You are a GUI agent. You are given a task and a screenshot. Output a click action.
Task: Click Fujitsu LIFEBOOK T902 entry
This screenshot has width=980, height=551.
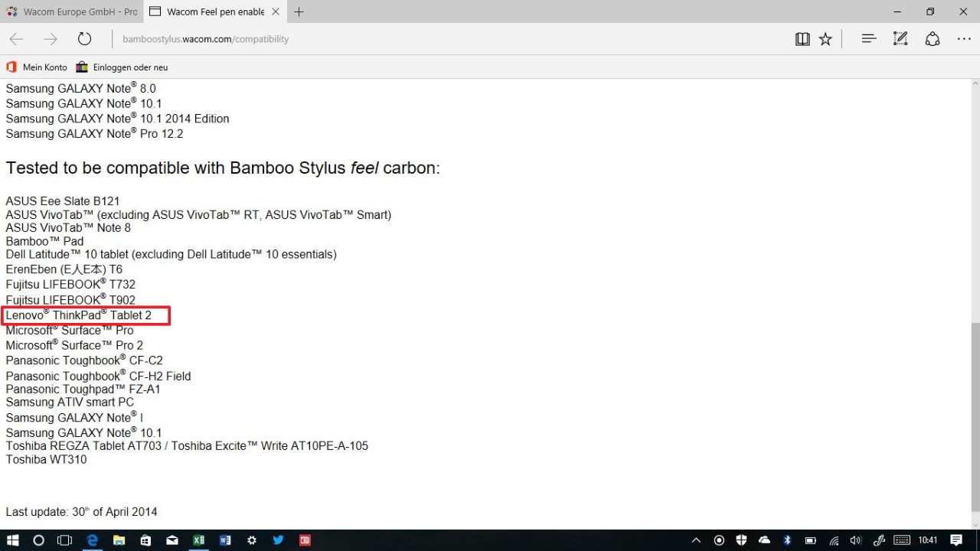[x=70, y=300]
